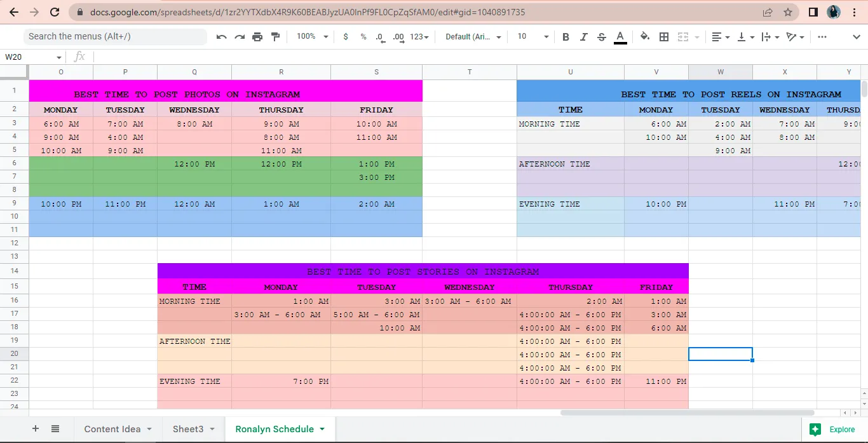This screenshot has height=443, width=868.
Task: Open the text rotation dropdown
Action: (795, 37)
